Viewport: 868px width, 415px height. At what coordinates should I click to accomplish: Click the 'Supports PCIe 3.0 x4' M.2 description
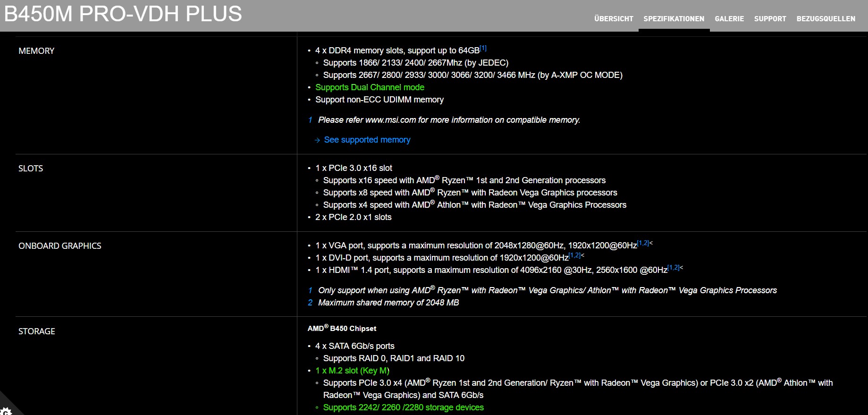(x=578, y=389)
